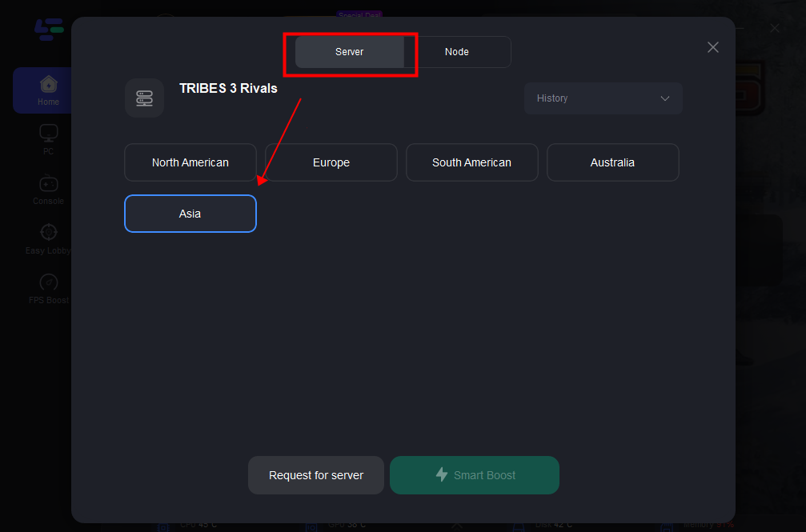Image resolution: width=806 pixels, height=532 pixels.
Task: Click the GPU temperature icon in status bar
Action: coord(311,526)
